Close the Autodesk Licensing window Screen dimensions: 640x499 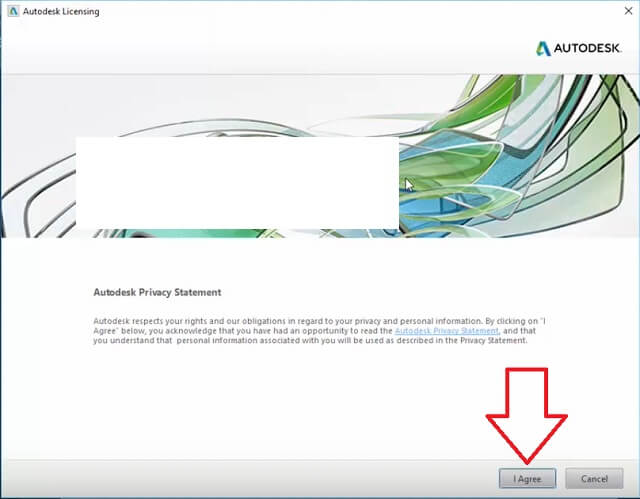click(629, 11)
